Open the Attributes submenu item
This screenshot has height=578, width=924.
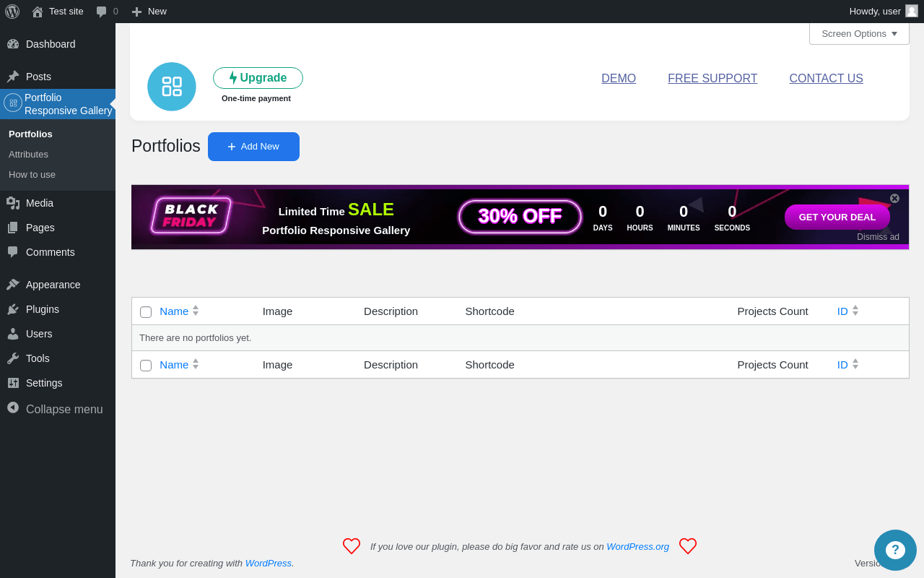28,155
